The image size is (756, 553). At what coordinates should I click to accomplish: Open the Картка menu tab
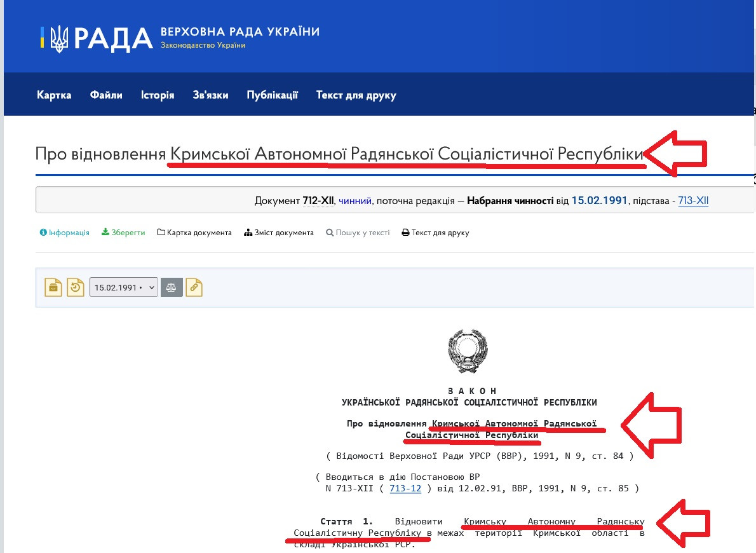pos(54,95)
